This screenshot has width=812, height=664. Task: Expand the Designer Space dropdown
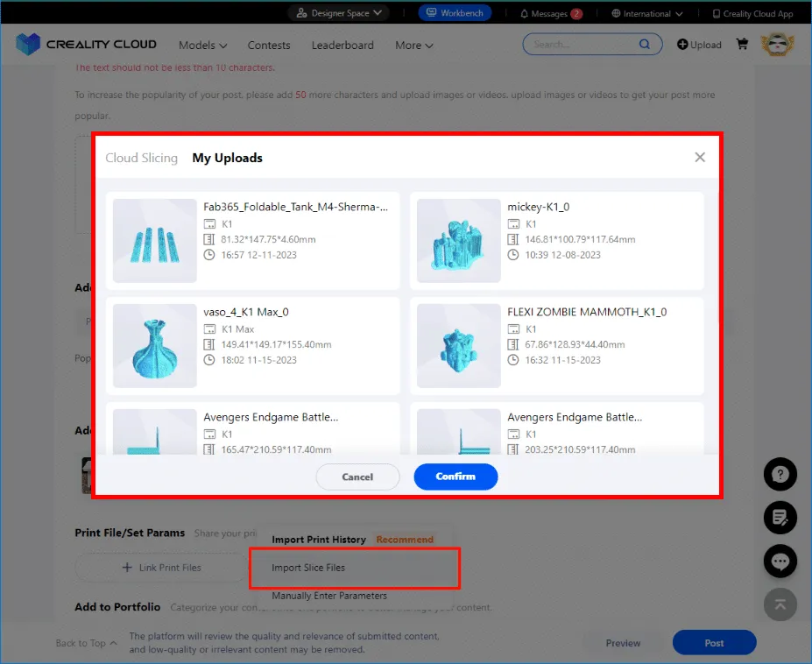click(339, 13)
